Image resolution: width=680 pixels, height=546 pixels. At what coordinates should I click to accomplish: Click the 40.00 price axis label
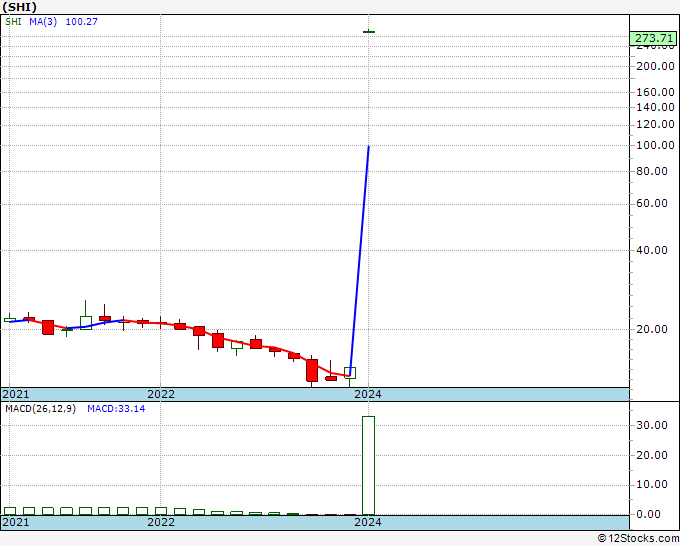tap(652, 250)
